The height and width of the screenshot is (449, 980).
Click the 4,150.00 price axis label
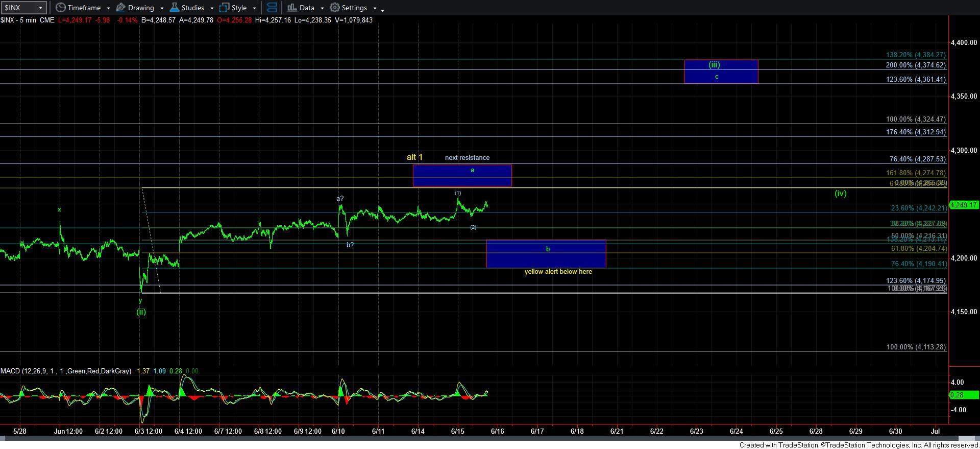963,312
